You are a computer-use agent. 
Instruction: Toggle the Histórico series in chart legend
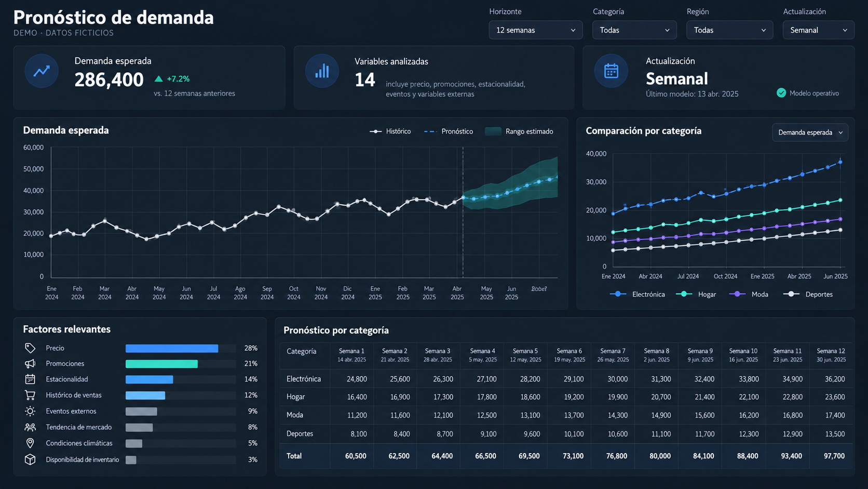(x=390, y=131)
